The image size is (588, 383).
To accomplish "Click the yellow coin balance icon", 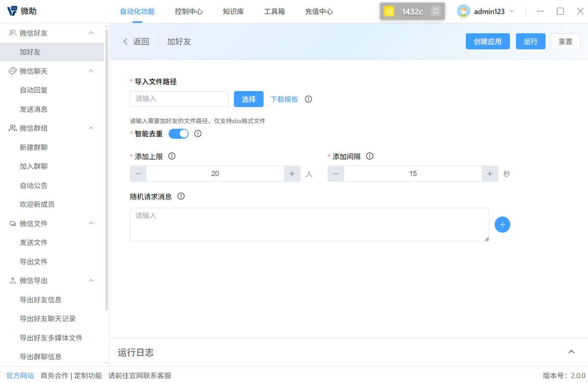I will 389,11.
